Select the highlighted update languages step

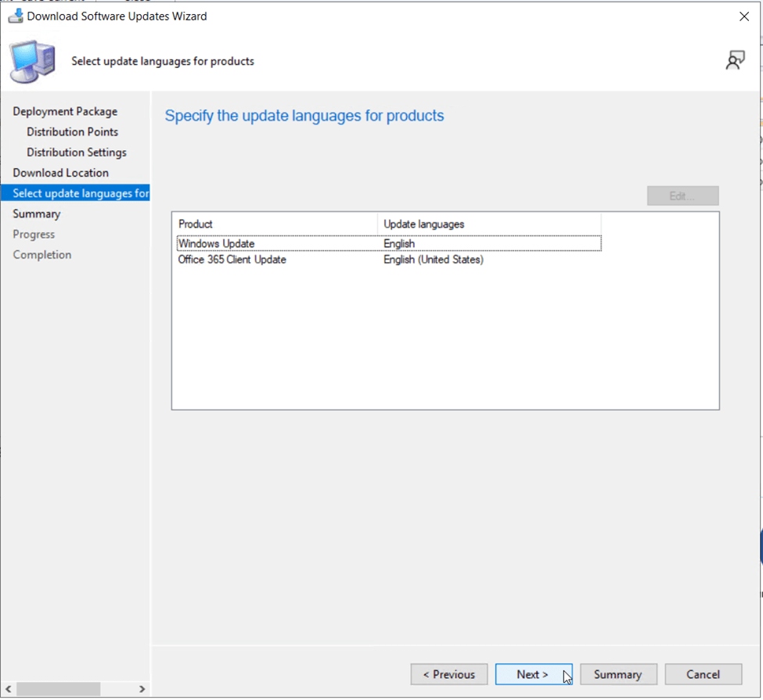coord(80,193)
